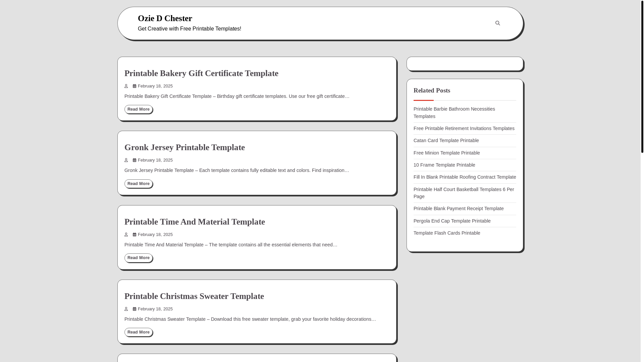The image size is (644, 362).
Task: Click calendar icon of Christmas Sweater post
Action: click(135, 309)
